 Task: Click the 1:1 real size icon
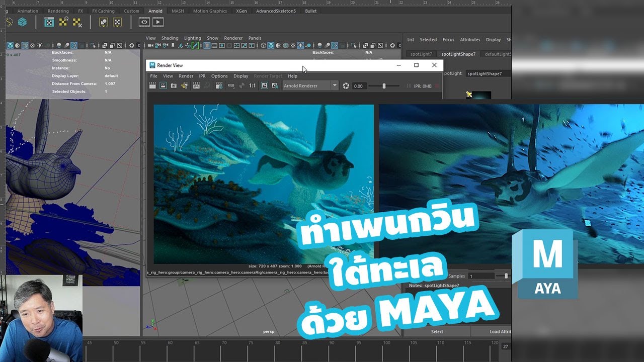tap(252, 85)
